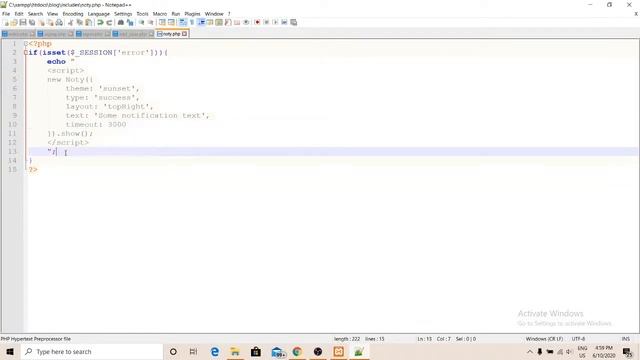Open the taskbar volume control
The width and height of the screenshot is (640, 360).
(x=569, y=351)
